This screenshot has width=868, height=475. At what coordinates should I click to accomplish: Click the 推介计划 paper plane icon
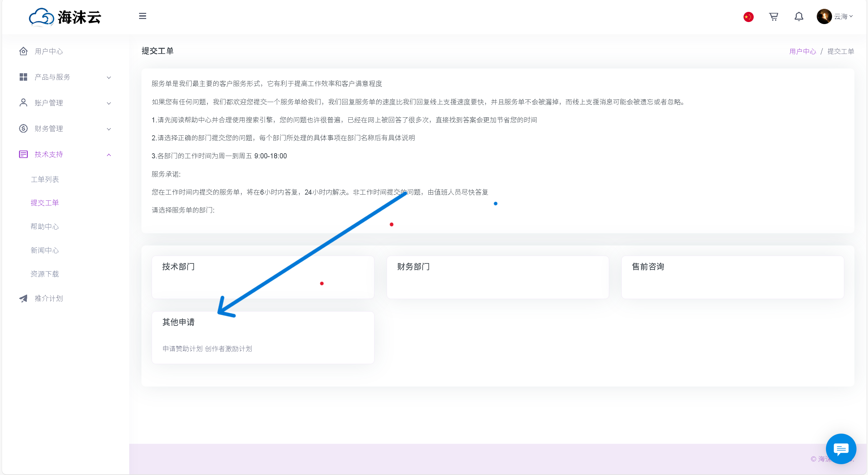23,298
